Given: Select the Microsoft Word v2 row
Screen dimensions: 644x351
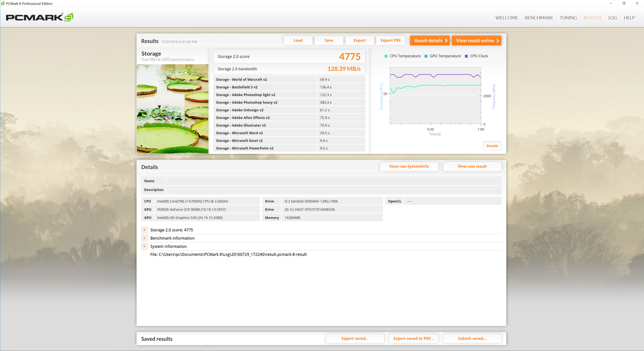Looking at the screenshot, I should pos(289,133).
